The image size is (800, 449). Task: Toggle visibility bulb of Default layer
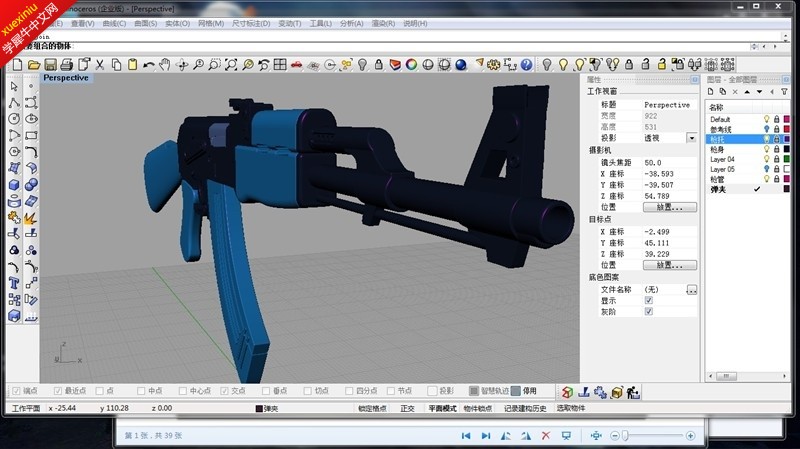click(766, 119)
